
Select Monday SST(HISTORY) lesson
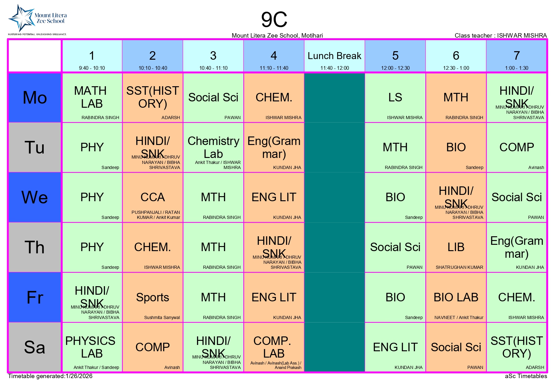[153, 98]
